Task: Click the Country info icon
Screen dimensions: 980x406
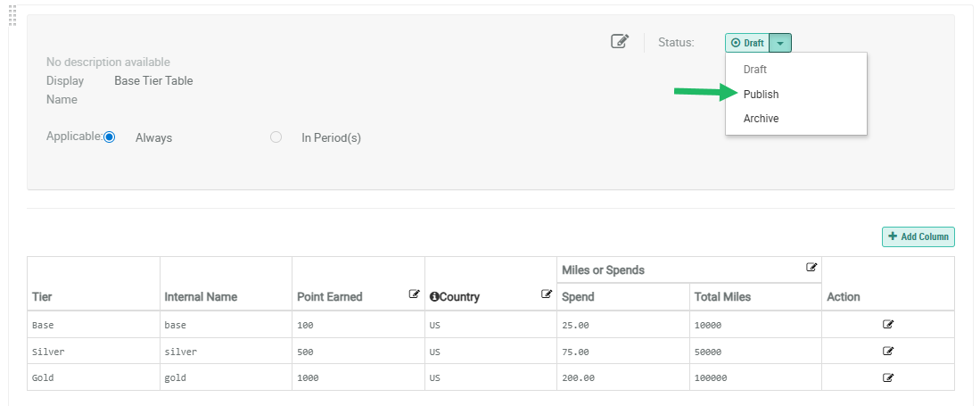Action: point(434,297)
